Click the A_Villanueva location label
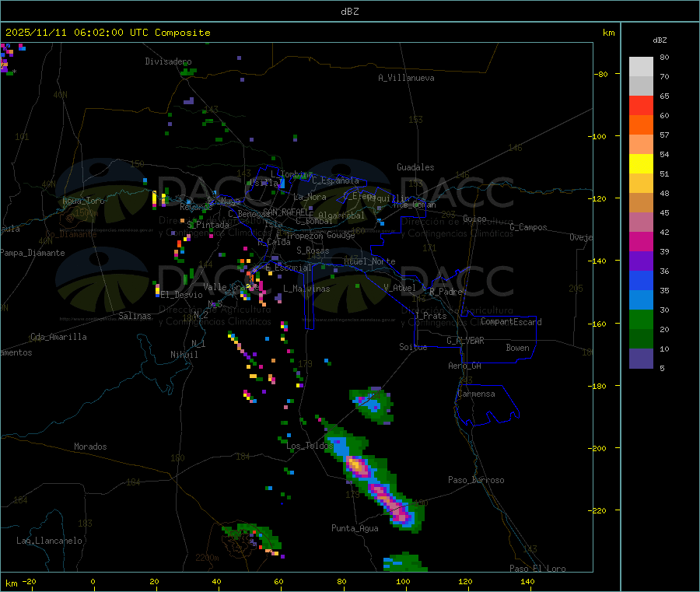700x592 pixels. click(x=406, y=78)
